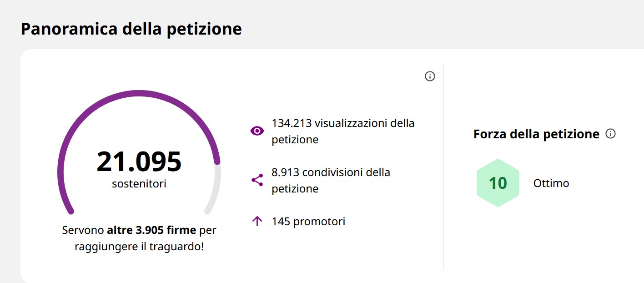The width and height of the screenshot is (644, 283).
Task: Click the purple eye visualizzazioni icon
Action: point(257,131)
